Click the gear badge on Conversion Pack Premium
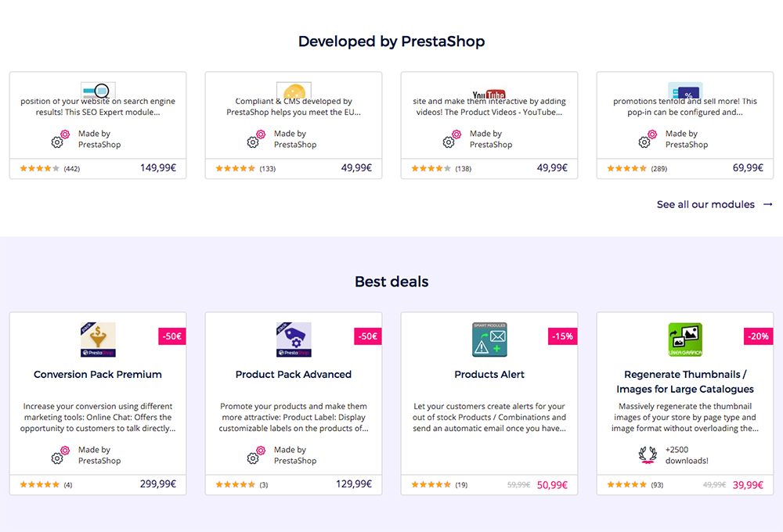The width and height of the screenshot is (783, 532). 60,455
